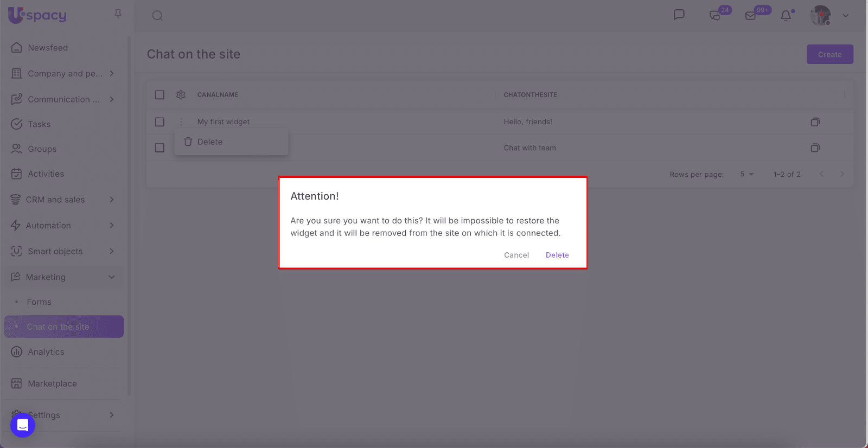Check the second row checkbox

pos(159,148)
